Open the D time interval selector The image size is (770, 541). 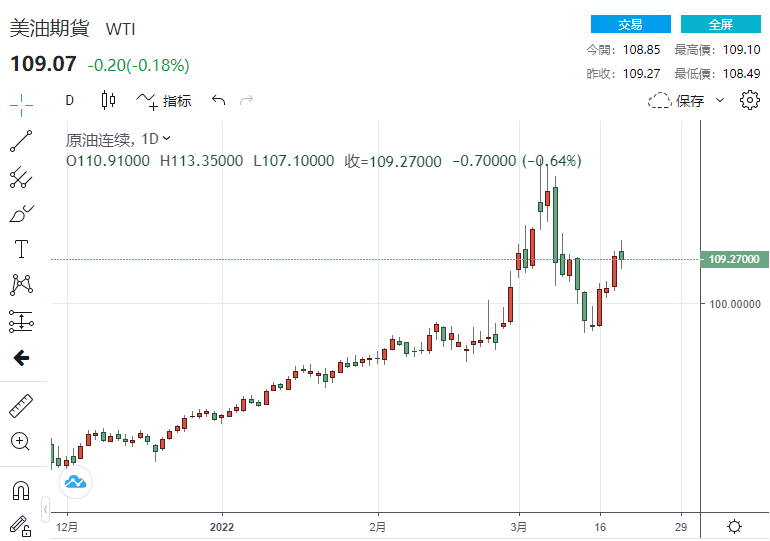tap(70, 100)
